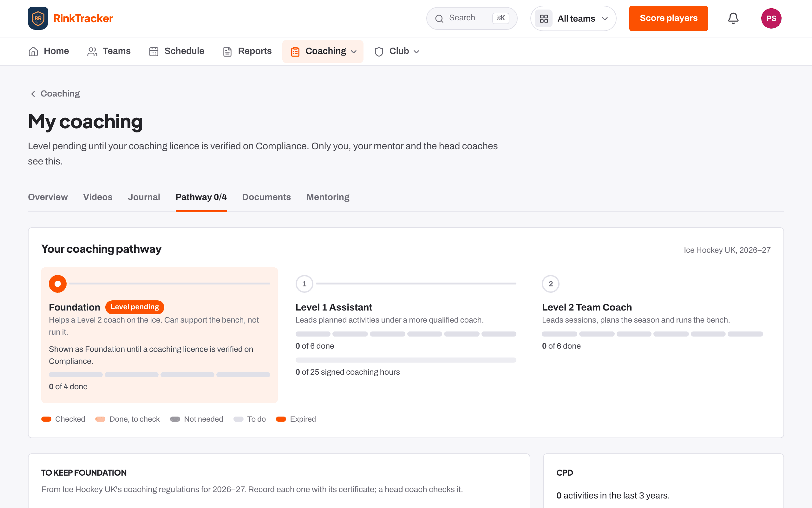Click the Coaching breadcrumb link

point(60,93)
